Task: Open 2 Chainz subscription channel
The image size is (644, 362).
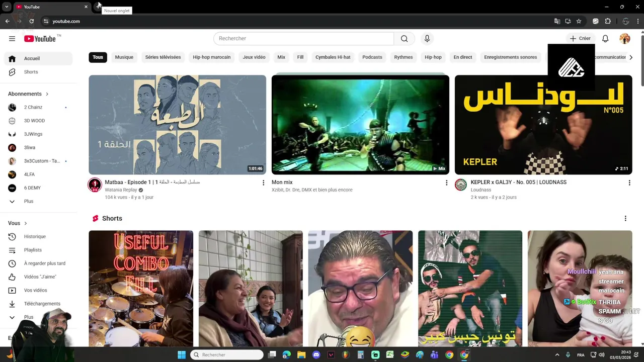Action: pyautogui.click(x=39, y=107)
